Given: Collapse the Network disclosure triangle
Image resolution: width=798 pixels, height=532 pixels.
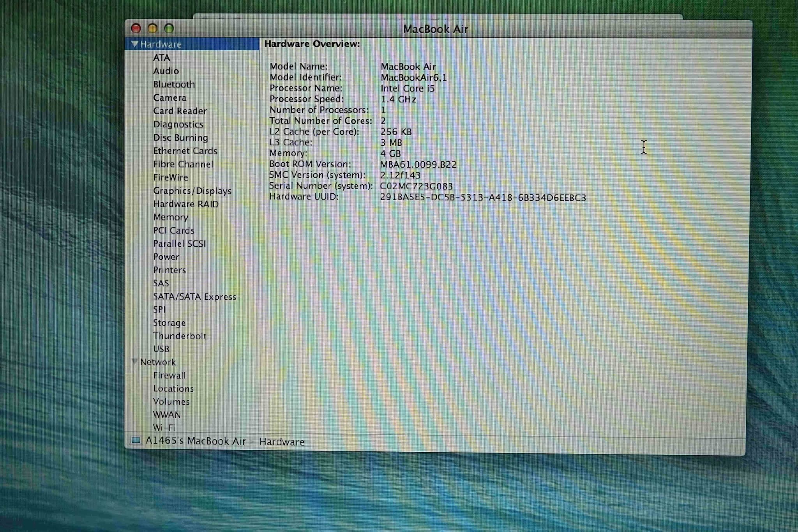Looking at the screenshot, I should coord(134,362).
